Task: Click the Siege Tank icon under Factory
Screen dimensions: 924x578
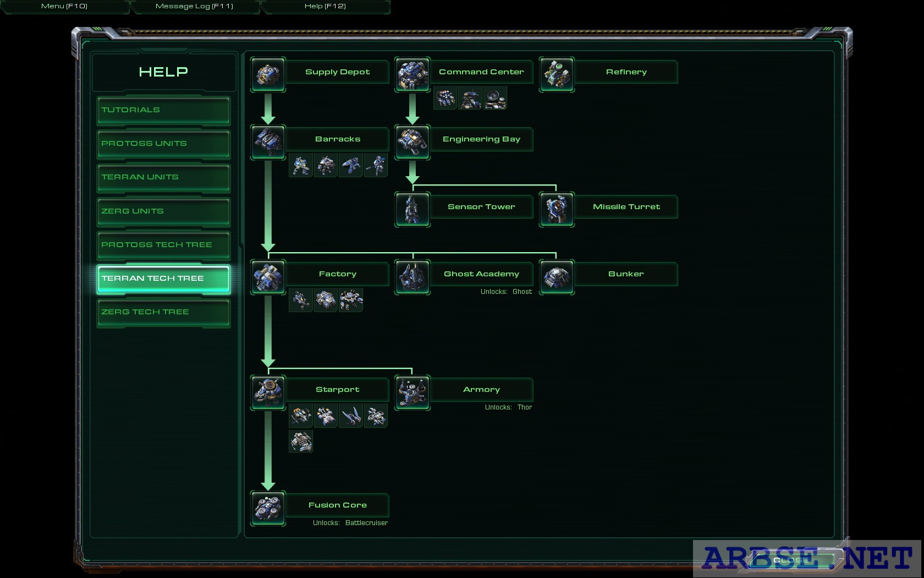Action: coord(326,300)
